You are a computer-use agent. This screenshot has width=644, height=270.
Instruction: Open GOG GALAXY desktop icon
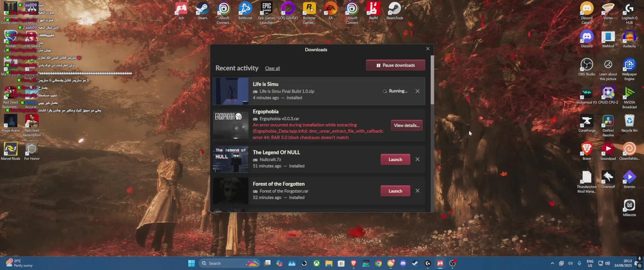click(x=288, y=10)
